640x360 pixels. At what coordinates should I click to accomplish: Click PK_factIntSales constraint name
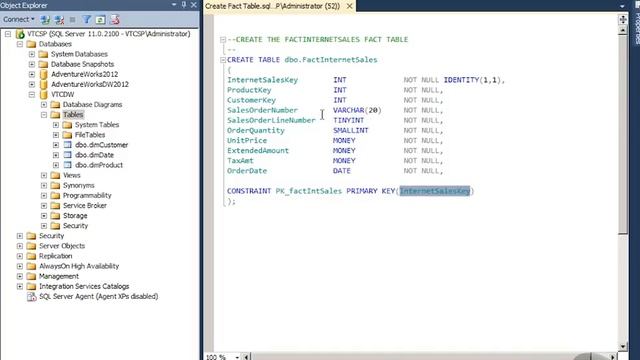[x=309, y=191]
